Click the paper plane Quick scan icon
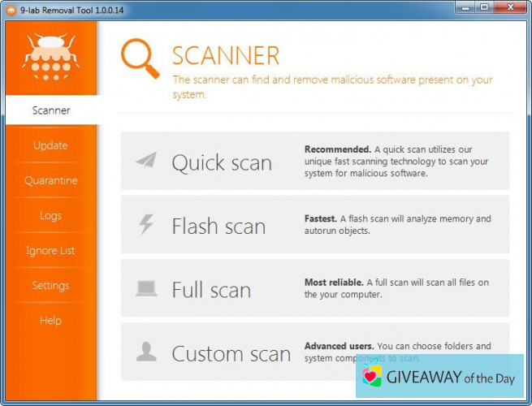 point(146,161)
